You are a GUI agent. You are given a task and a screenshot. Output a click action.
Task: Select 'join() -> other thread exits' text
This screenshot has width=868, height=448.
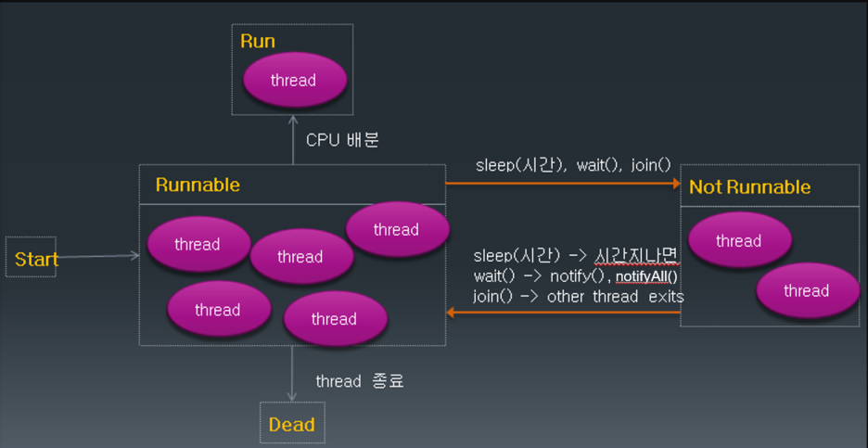point(579,297)
